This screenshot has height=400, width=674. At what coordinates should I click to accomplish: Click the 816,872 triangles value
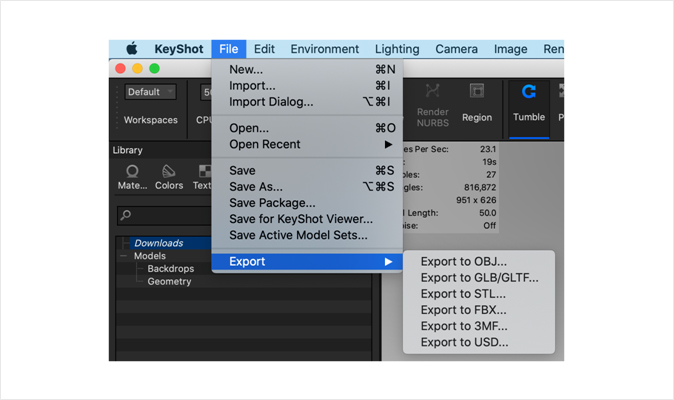coord(480,187)
